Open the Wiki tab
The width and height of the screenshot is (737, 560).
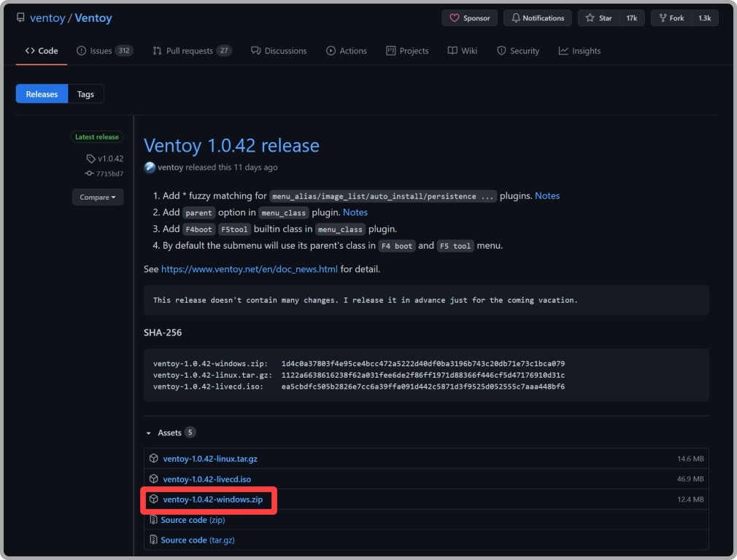pyautogui.click(x=463, y=51)
